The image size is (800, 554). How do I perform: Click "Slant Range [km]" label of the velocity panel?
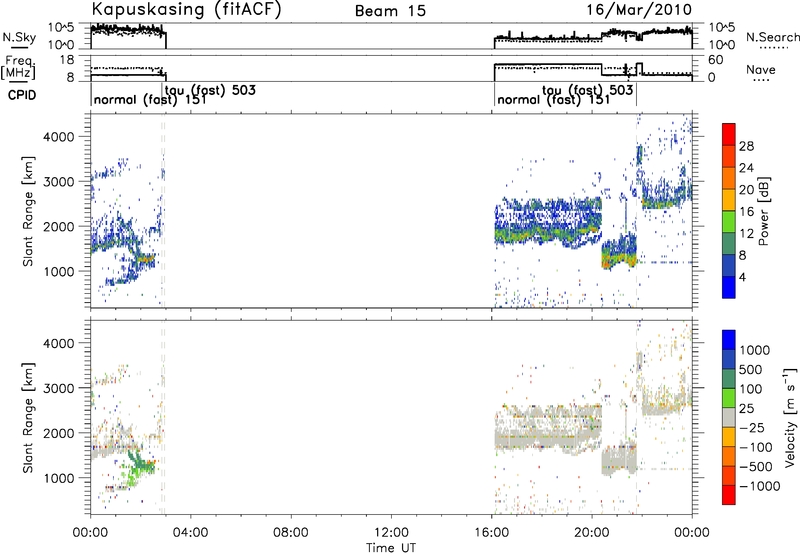[29, 418]
